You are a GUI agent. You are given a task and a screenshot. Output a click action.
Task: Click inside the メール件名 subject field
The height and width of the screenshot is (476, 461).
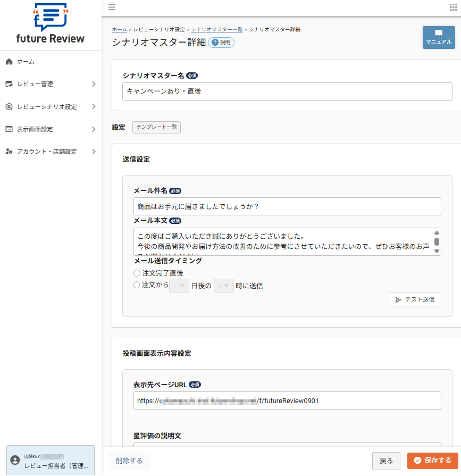[287, 206]
